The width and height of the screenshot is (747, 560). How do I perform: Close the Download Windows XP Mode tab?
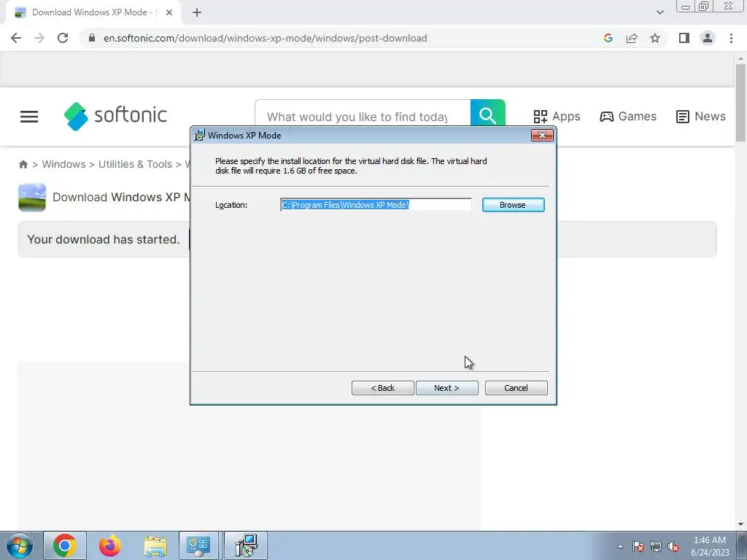point(169,12)
